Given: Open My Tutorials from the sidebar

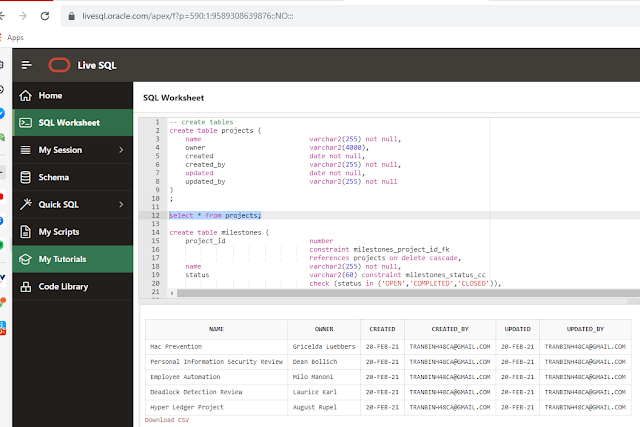Looking at the screenshot, I should (73, 259).
